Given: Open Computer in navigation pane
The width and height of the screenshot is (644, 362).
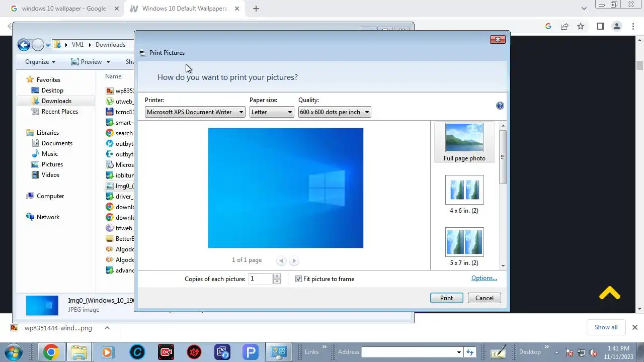Looking at the screenshot, I should coord(50,196).
